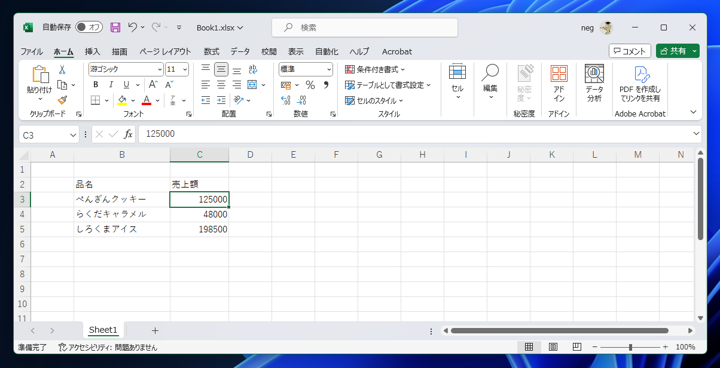Viewport: 720px width, 368px height.
Task: Open セルのスタイル gallery
Action: (x=374, y=100)
